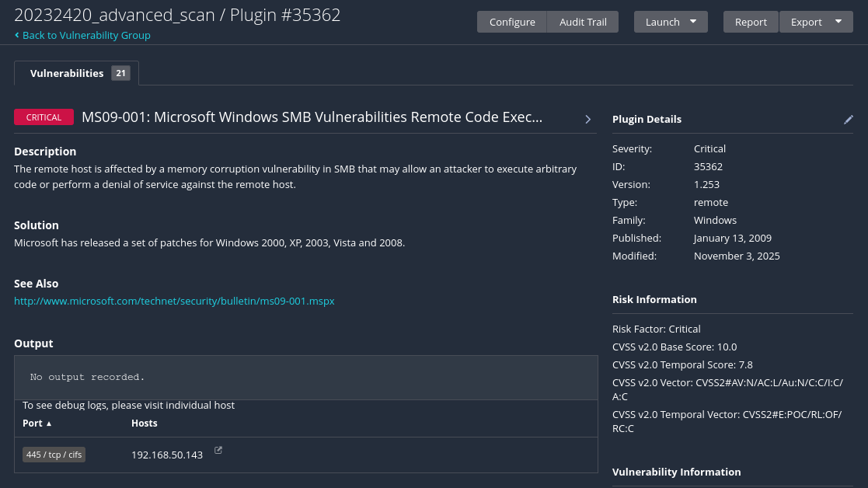Click the Vulnerability Information section heading
Screen dimensions: 868x488
tap(676, 472)
